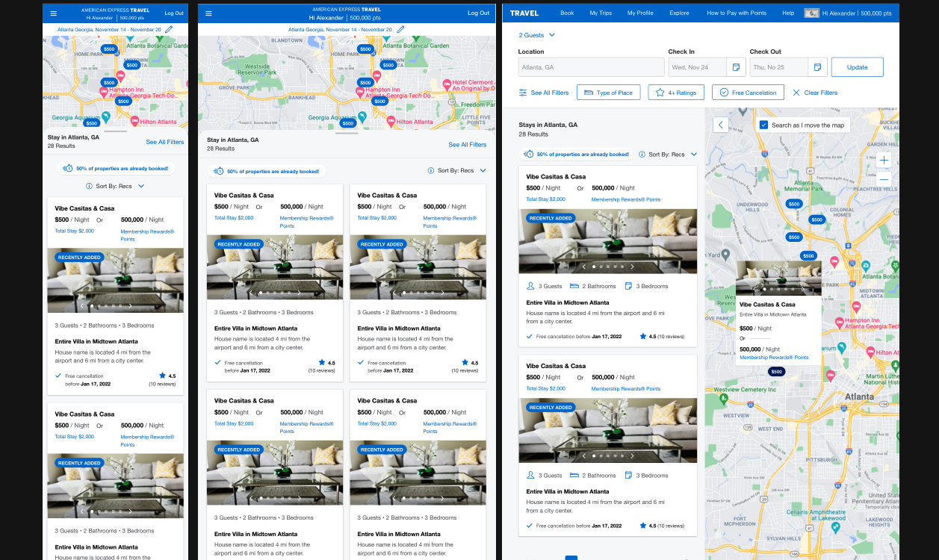
Task: Click See All Filters in desktop layout
Action: coord(544,93)
